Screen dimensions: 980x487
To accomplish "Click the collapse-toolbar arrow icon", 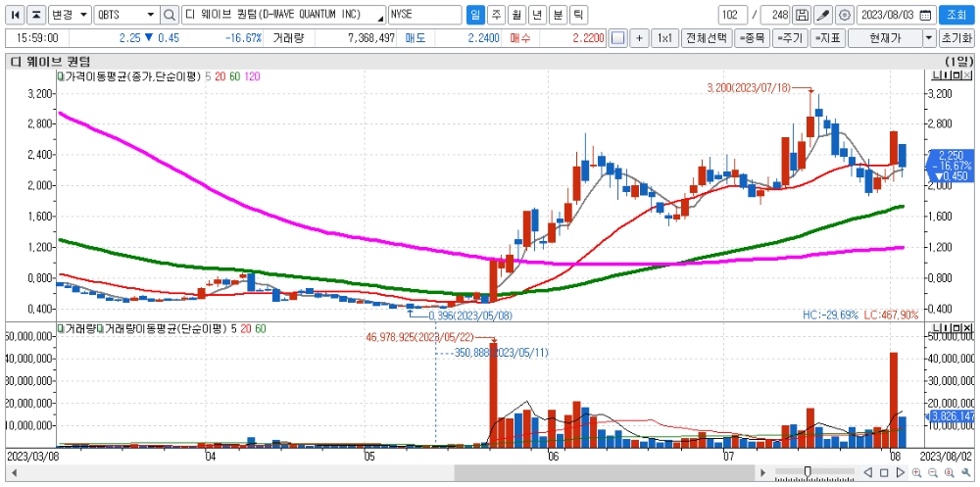I will 37,15.
